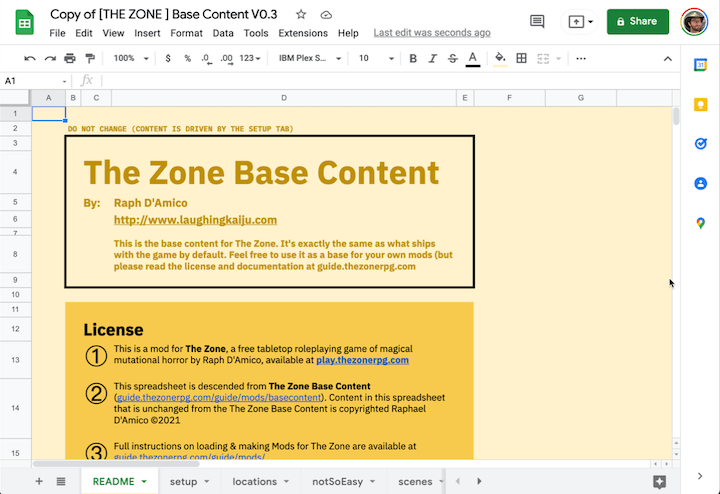720x494 pixels.
Task: Open the Help menu
Action: coord(348,33)
